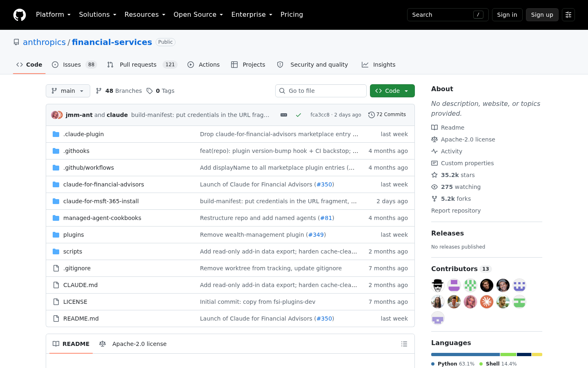This screenshot has width=588, height=368.
Task: Click the green Shell segment of the languages bar
Action: (508, 355)
